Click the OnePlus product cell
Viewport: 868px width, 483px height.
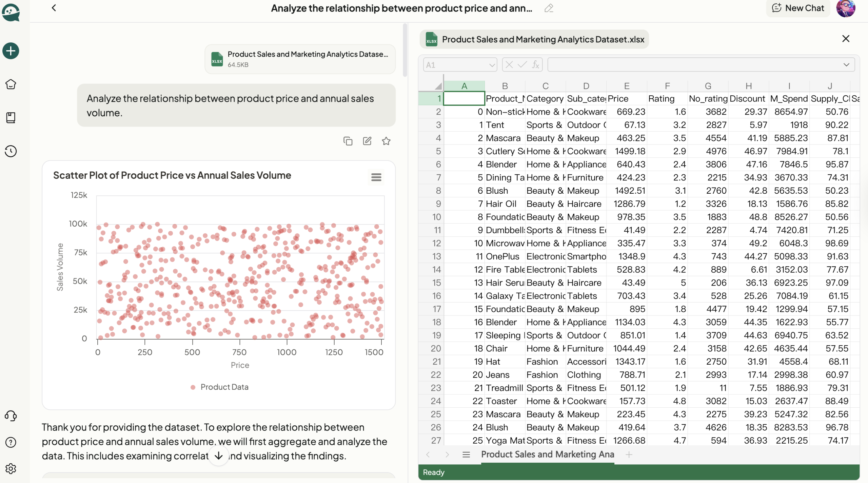(x=505, y=256)
